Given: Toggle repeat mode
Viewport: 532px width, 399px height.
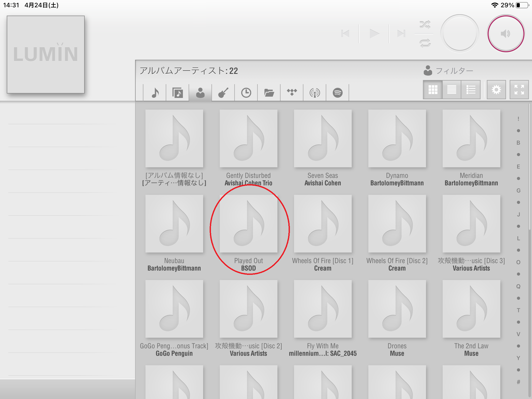Looking at the screenshot, I should pos(425,43).
